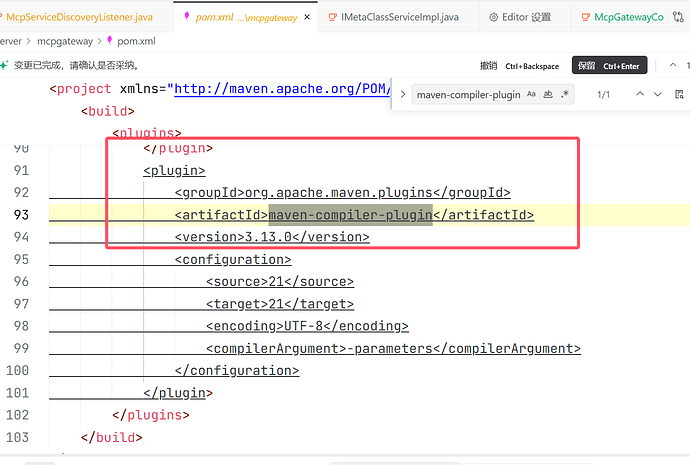The width and height of the screenshot is (690, 465).
Task: Open the source control compare icon
Action: pos(678,17)
